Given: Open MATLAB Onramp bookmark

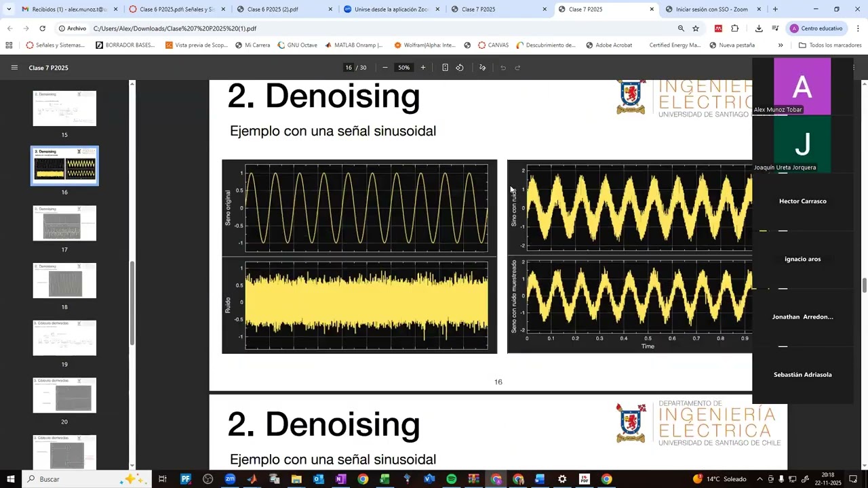Looking at the screenshot, I should coord(354,45).
